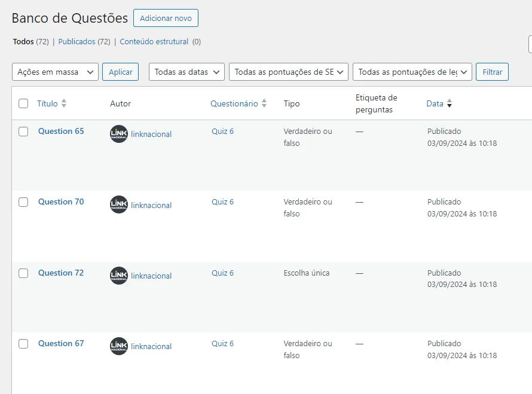Toggle the select-all checkbox in table header

(x=23, y=103)
